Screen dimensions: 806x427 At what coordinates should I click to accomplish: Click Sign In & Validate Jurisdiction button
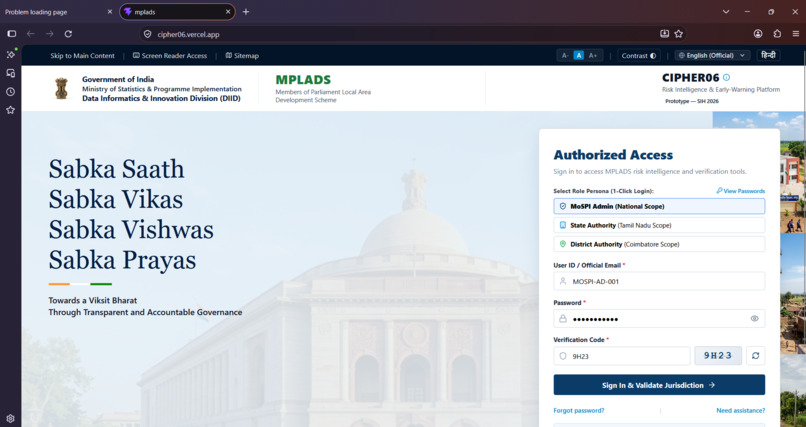point(659,385)
